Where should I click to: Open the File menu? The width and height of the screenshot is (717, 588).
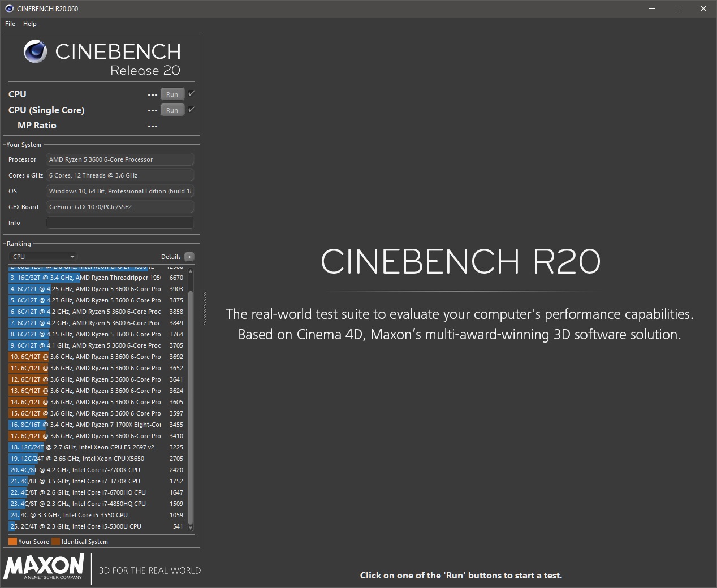10,24
